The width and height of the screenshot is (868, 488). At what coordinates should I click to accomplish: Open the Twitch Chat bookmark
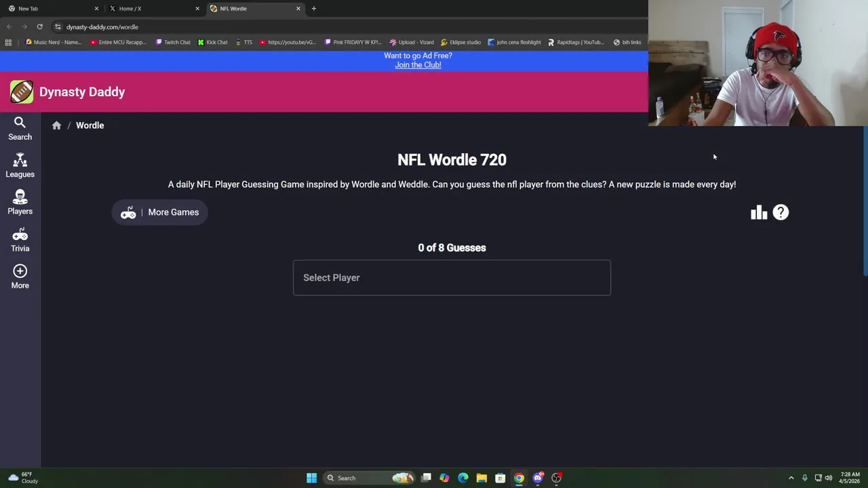point(173,42)
